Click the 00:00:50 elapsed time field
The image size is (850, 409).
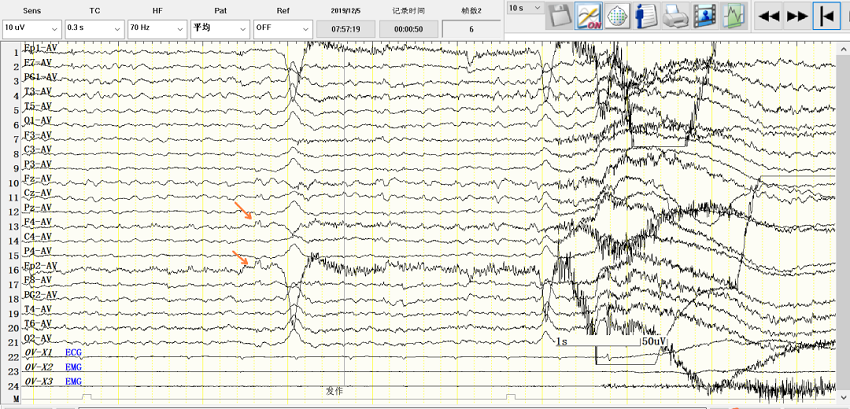pos(407,29)
